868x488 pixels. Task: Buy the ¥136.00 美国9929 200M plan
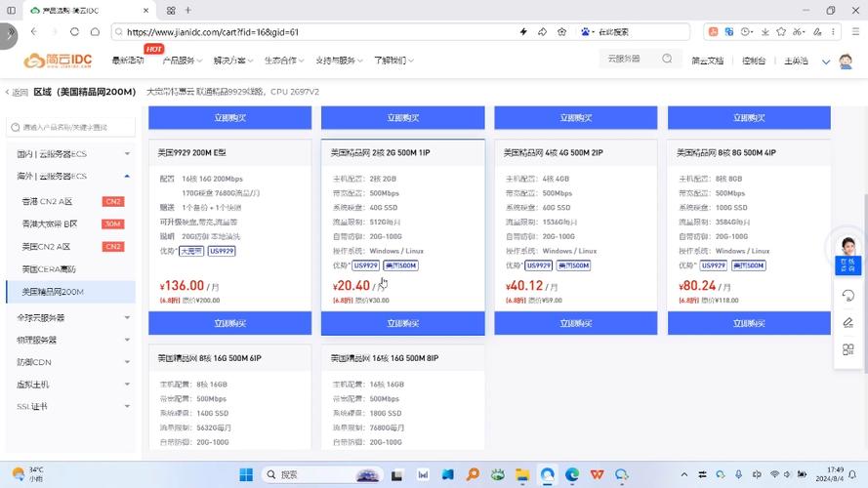(x=229, y=323)
